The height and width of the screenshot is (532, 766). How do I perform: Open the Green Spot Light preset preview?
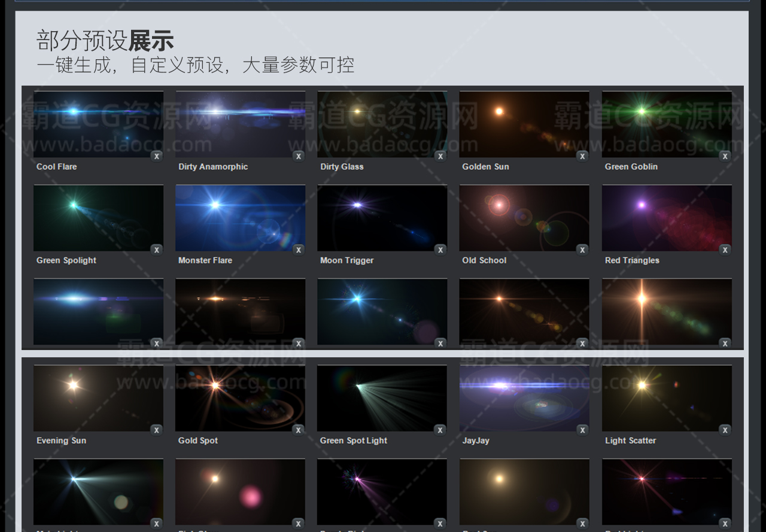pos(382,398)
